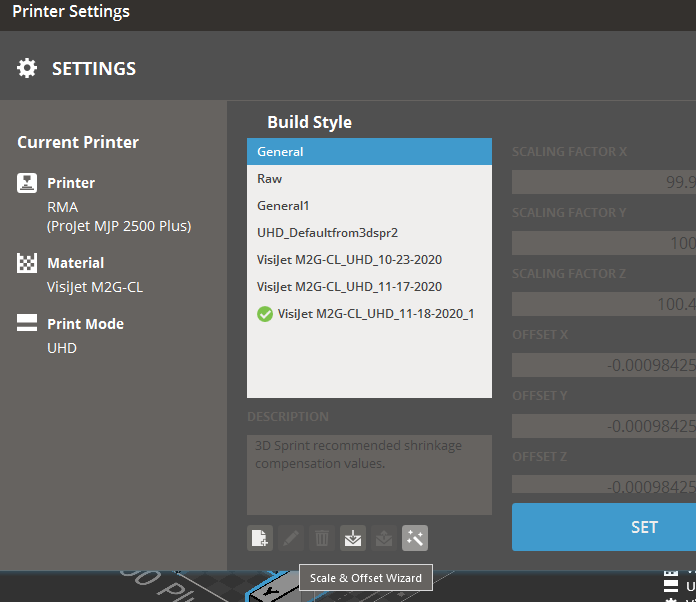
Task: Click the import build style icon
Action: pyautogui.click(x=353, y=538)
